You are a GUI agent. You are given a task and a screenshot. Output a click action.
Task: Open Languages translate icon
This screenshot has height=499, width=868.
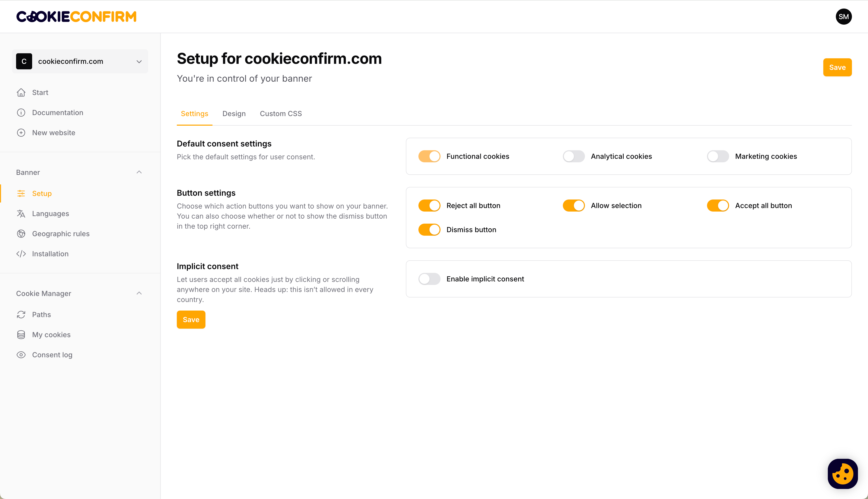coord(21,214)
